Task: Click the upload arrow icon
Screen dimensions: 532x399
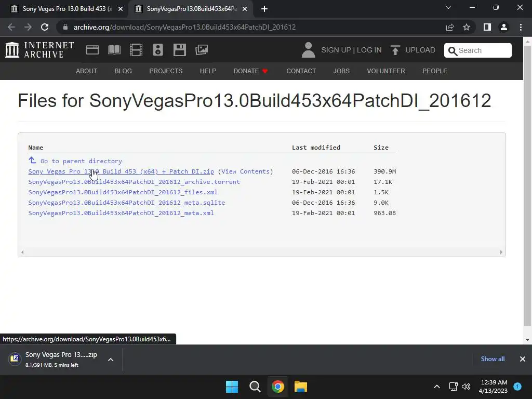Action: tap(395, 50)
